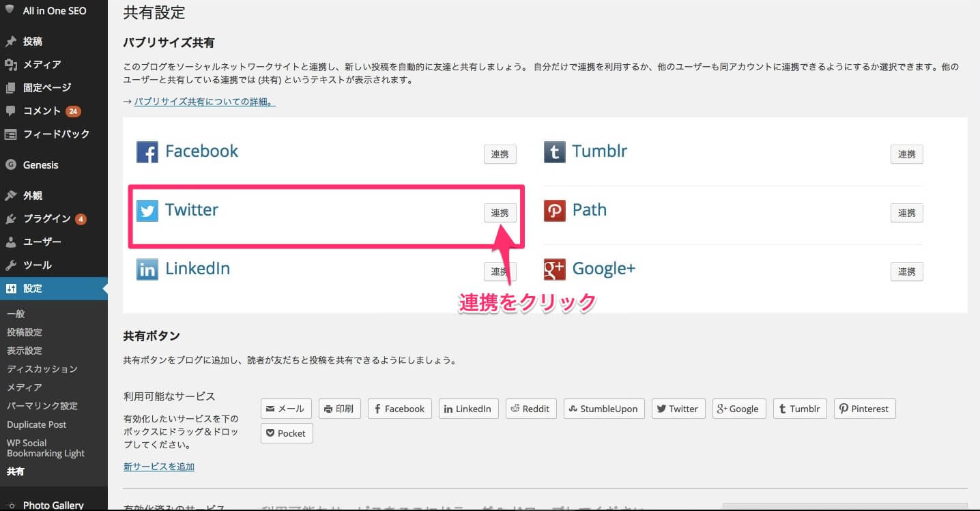Screen dimensions: 980x511
Task: Click the 共有ボタン section heading
Action: [x=152, y=336]
